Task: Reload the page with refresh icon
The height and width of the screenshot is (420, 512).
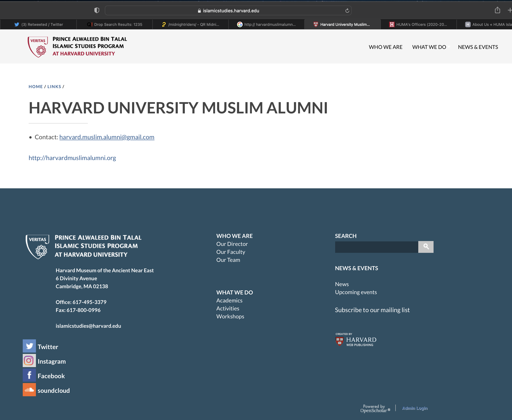Action: (347, 11)
